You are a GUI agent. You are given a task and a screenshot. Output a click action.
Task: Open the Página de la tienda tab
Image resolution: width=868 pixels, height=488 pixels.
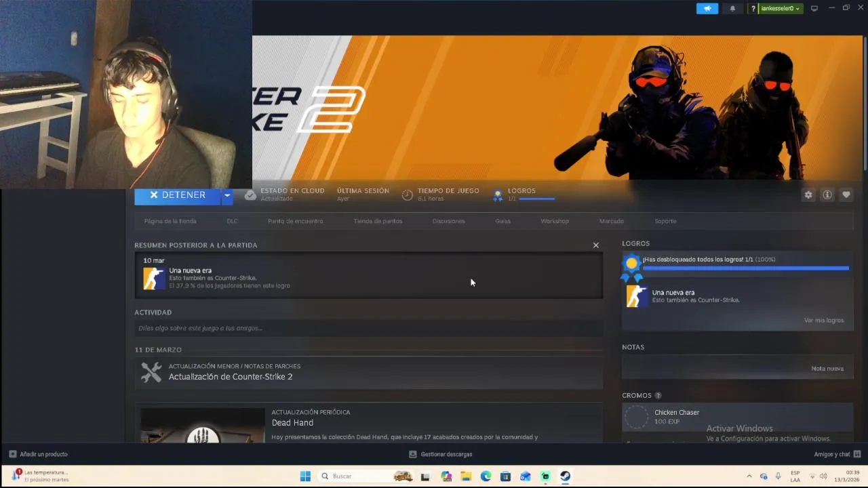(x=170, y=221)
